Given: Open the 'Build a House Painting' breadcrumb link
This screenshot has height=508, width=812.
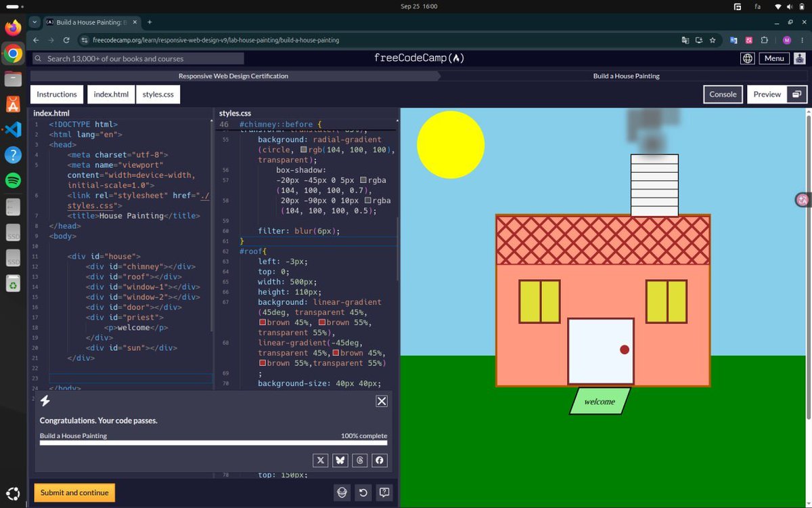Looking at the screenshot, I should tap(626, 76).
